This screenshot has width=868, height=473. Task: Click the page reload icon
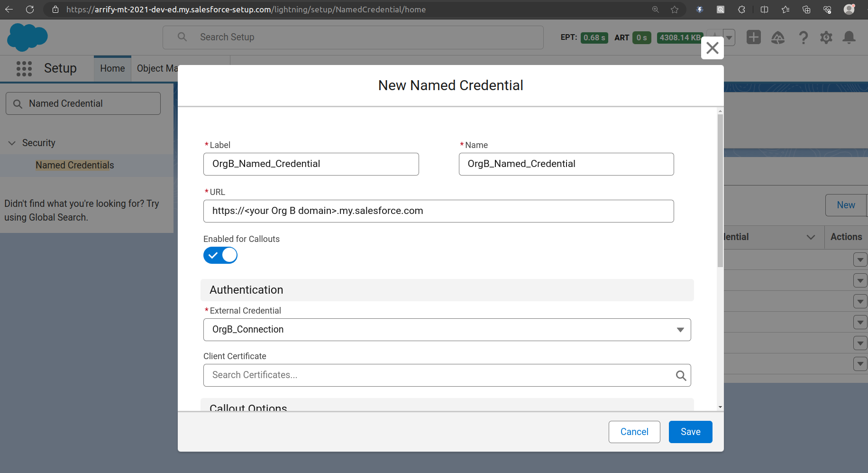[30, 9]
